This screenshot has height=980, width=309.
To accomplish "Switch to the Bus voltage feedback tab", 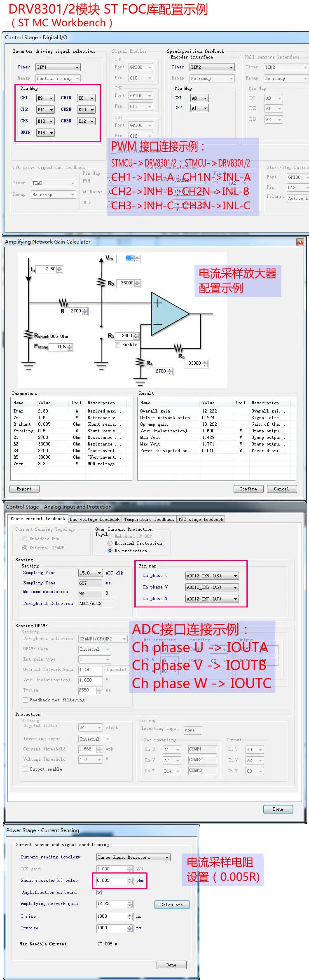I will [95, 519].
